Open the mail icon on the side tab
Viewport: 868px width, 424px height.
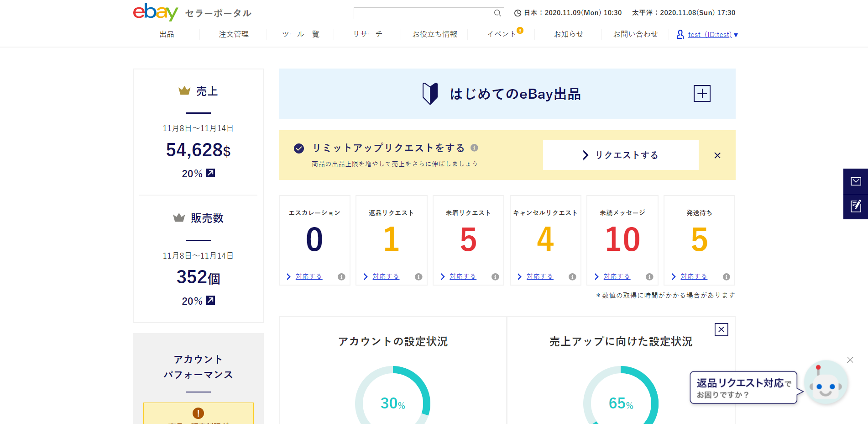(x=856, y=181)
